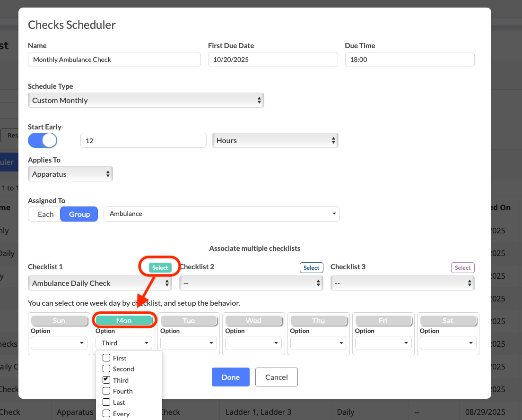Screen dimensions: 522x420
Task: Choose the Fri weekday button
Action: [x=383, y=320]
